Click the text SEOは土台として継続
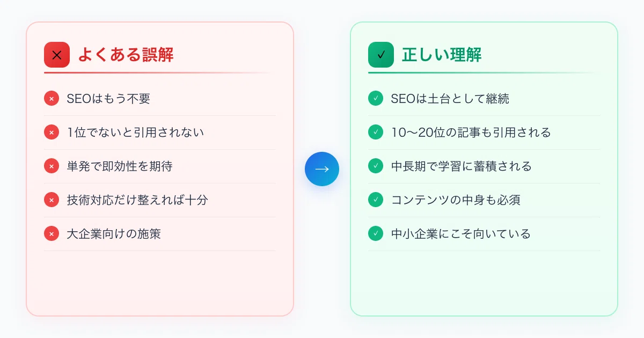This screenshot has height=338, width=644. (450, 99)
